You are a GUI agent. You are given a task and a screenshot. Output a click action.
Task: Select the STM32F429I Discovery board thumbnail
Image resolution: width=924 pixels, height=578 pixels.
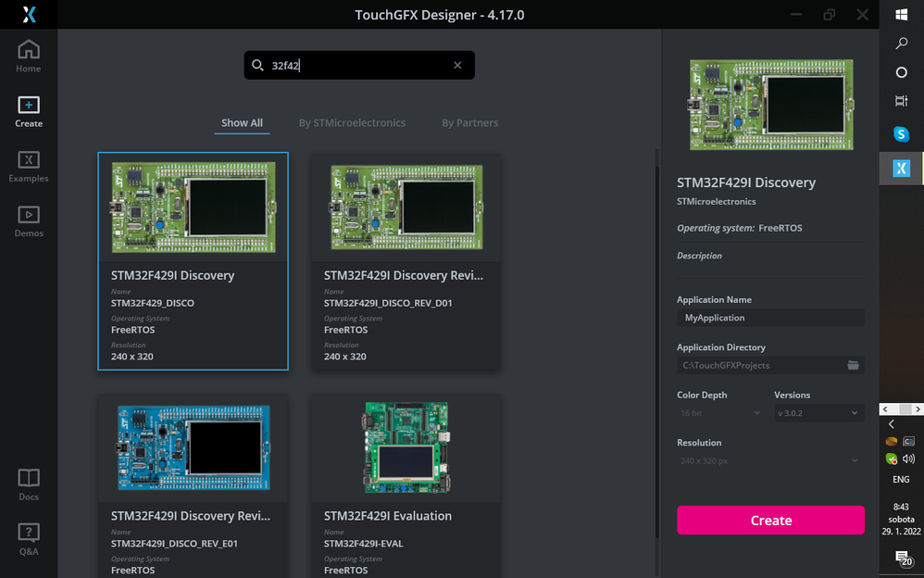click(194, 207)
